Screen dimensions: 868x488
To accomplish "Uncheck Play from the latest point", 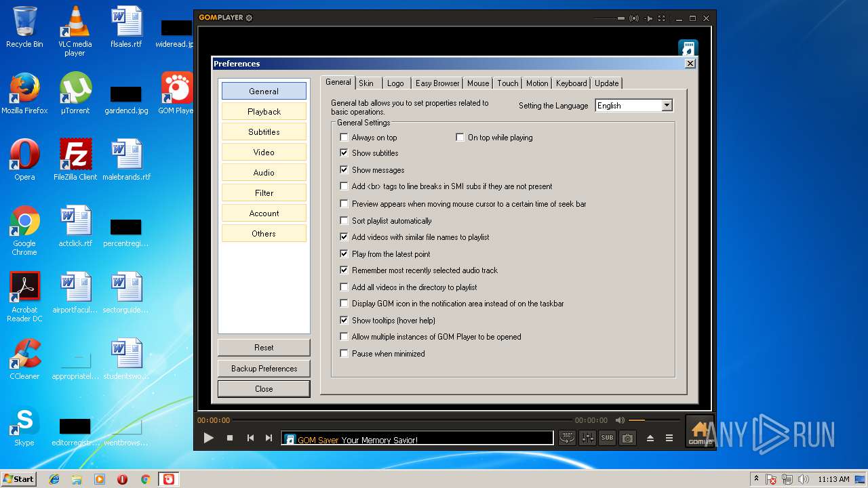I will (344, 254).
